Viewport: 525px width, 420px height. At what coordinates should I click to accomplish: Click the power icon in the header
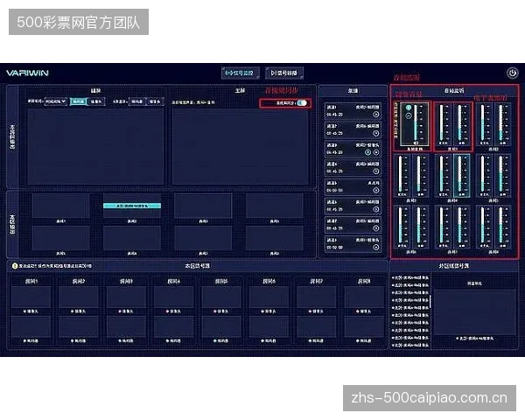point(512,73)
